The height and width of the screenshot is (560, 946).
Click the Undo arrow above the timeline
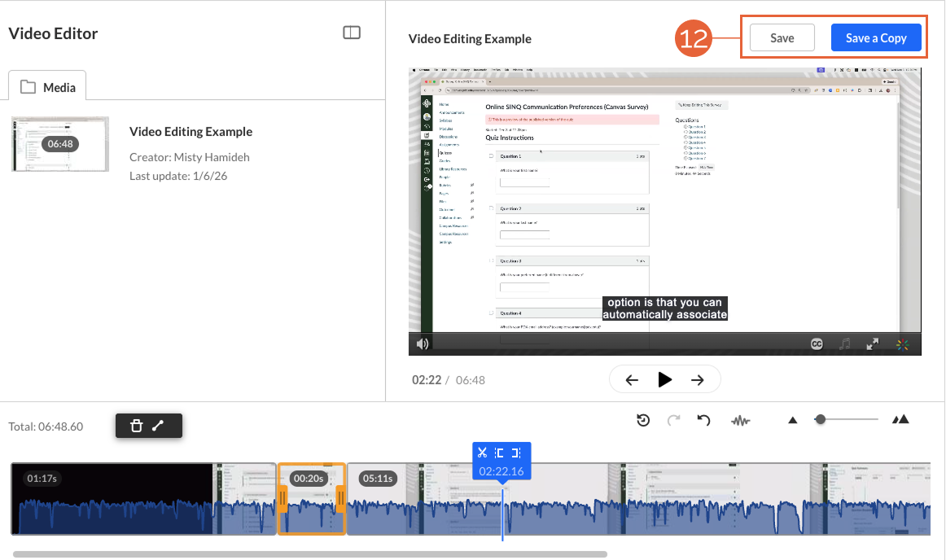pyautogui.click(x=703, y=420)
